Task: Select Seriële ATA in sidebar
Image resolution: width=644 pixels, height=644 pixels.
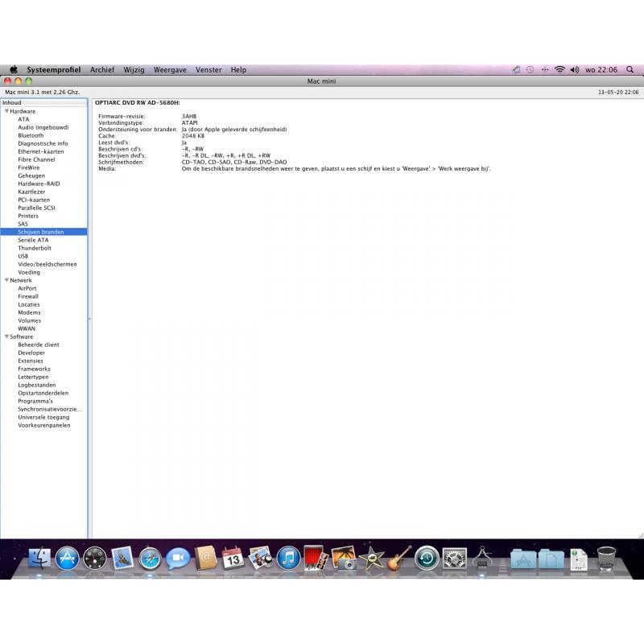Action: [x=33, y=240]
